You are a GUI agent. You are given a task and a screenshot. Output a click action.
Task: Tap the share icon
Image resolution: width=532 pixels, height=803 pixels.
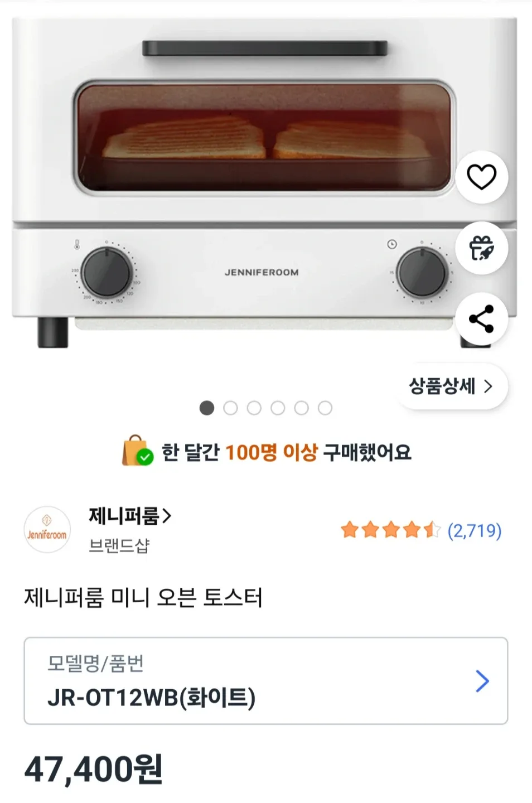pyautogui.click(x=481, y=319)
